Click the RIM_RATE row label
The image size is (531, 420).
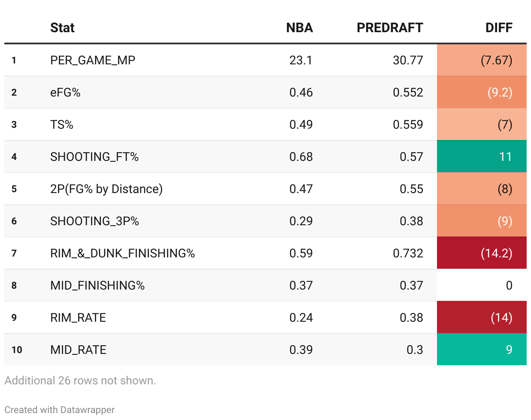[x=78, y=317]
